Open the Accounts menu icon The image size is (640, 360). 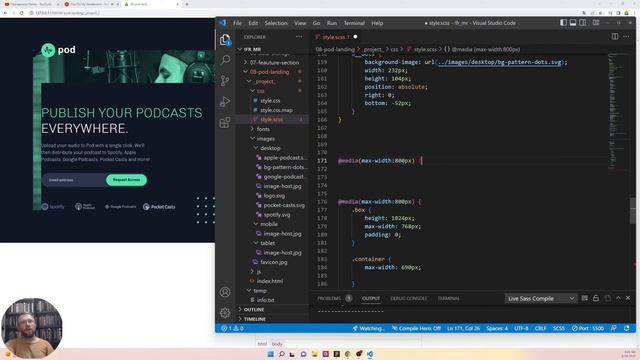click(x=225, y=292)
